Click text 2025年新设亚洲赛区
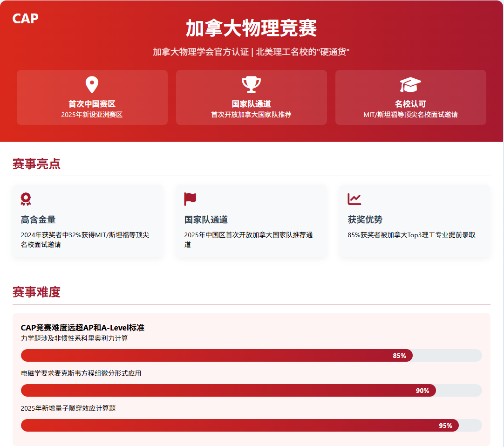The height and width of the screenshot is (447, 504). point(92,115)
